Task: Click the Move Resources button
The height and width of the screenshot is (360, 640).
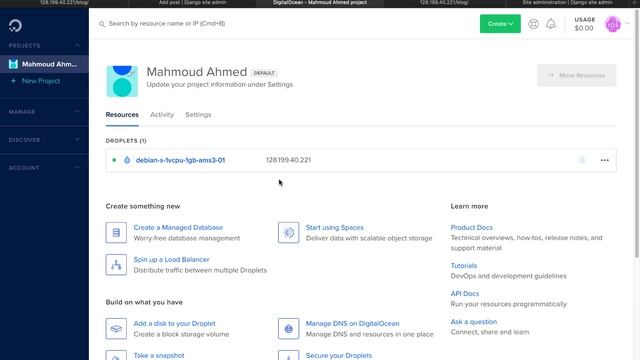Action: point(576,76)
